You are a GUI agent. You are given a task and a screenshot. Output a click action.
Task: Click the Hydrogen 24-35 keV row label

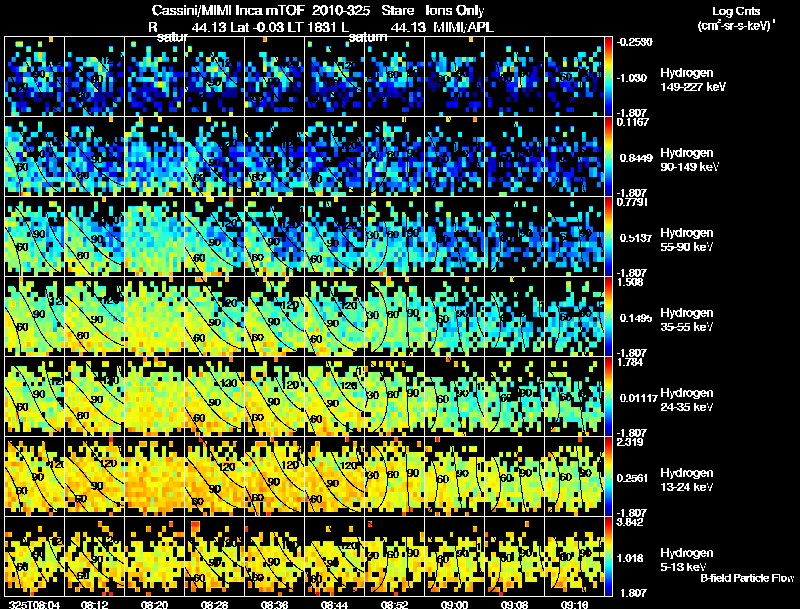pyautogui.click(x=687, y=400)
